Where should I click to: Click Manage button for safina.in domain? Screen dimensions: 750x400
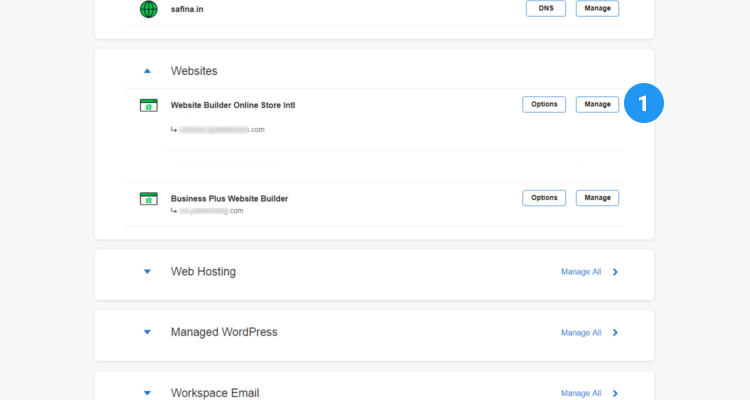click(x=597, y=9)
